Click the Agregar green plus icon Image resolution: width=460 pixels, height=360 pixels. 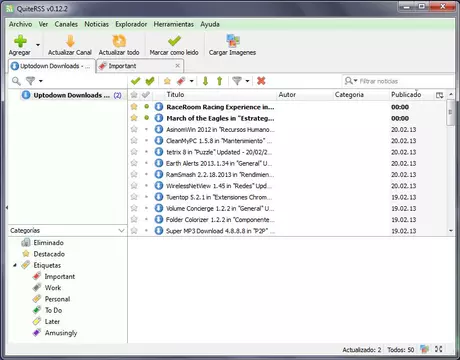(x=20, y=41)
